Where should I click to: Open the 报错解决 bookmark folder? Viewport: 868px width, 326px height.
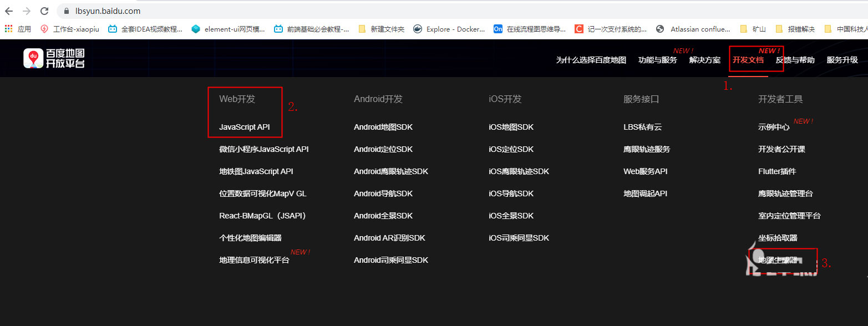(795, 29)
